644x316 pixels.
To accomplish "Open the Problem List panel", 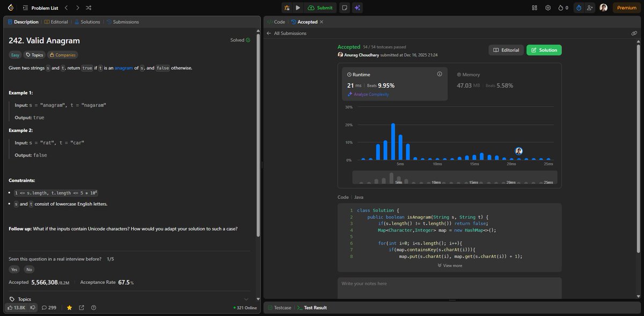I will [40, 8].
